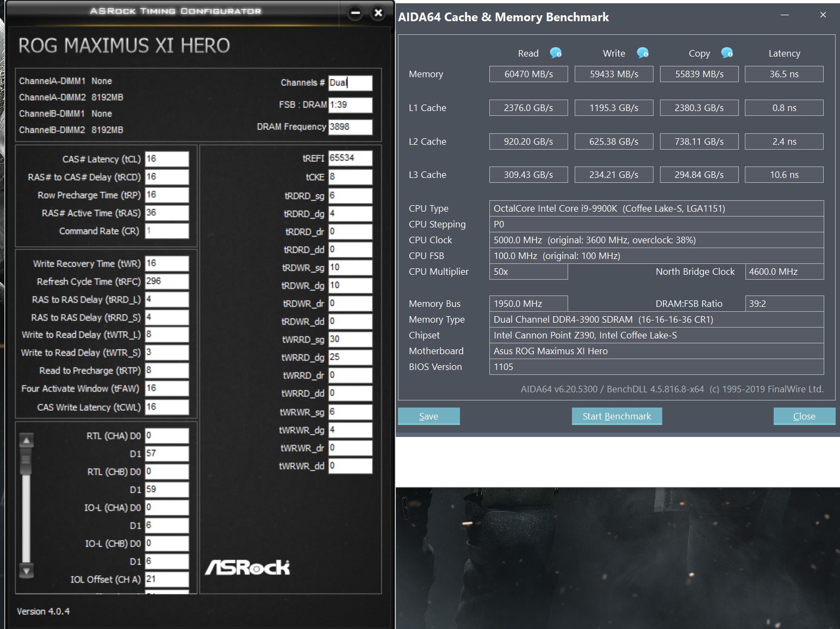Click the tWRWR_sg field
This screenshot has height=629, width=840.
pos(350,412)
